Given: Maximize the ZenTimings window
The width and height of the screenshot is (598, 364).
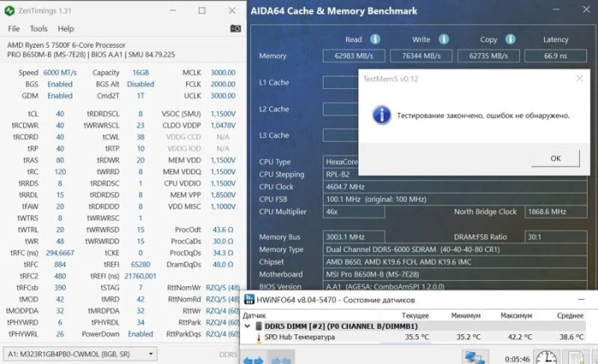Looking at the screenshot, I should tap(202, 11).
